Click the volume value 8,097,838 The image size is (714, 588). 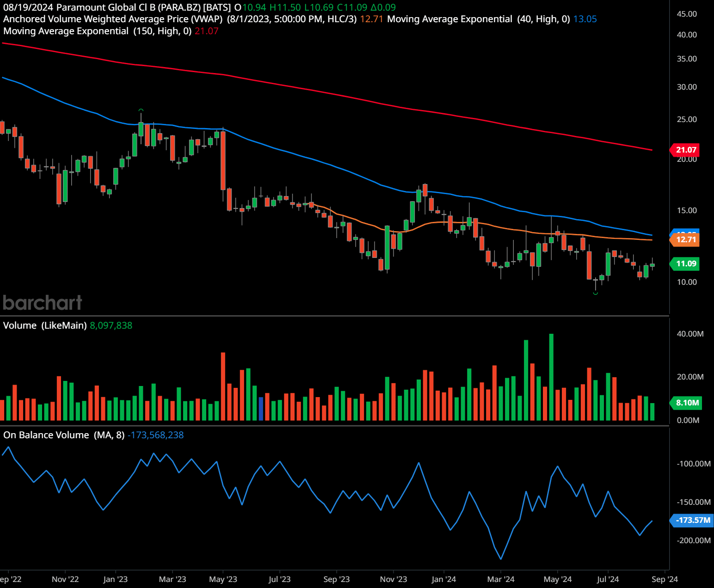(x=111, y=325)
